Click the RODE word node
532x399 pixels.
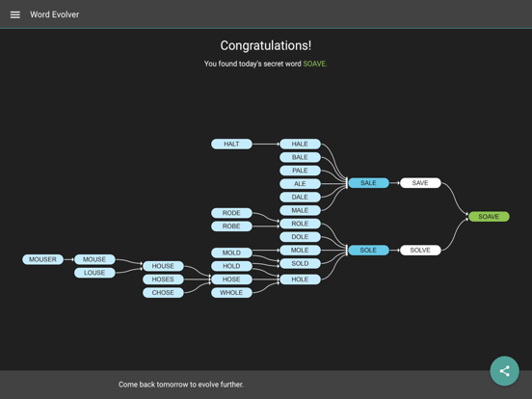click(x=231, y=213)
